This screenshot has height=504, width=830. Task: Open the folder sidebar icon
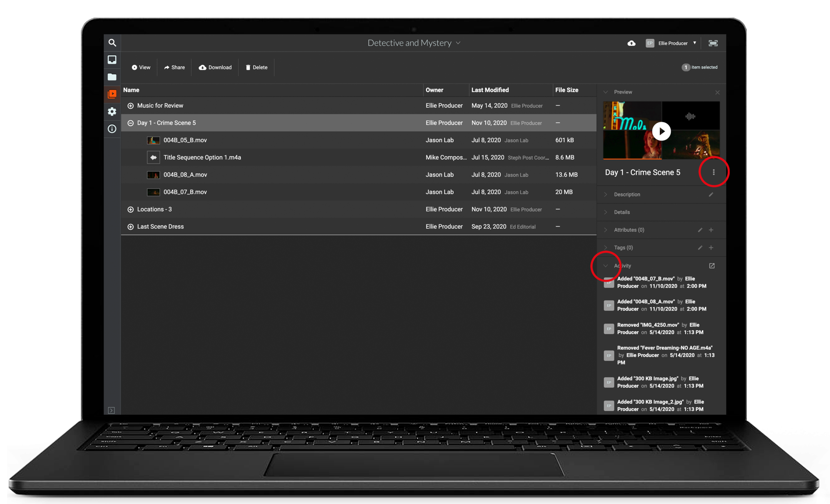pyautogui.click(x=112, y=77)
